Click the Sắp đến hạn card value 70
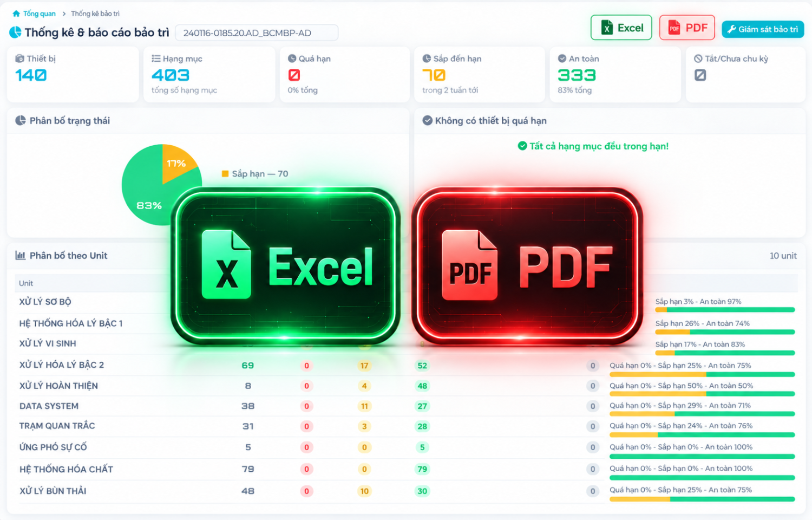 pyautogui.click(x=434, y=75)
